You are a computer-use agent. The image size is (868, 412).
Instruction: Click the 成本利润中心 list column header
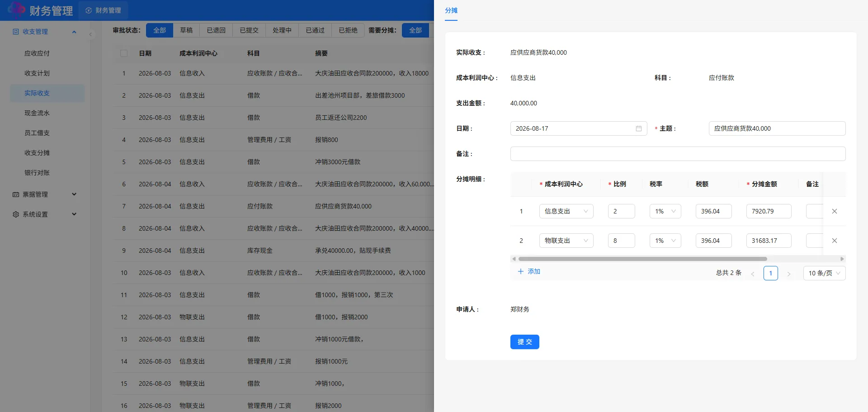[x=198, y=53]
